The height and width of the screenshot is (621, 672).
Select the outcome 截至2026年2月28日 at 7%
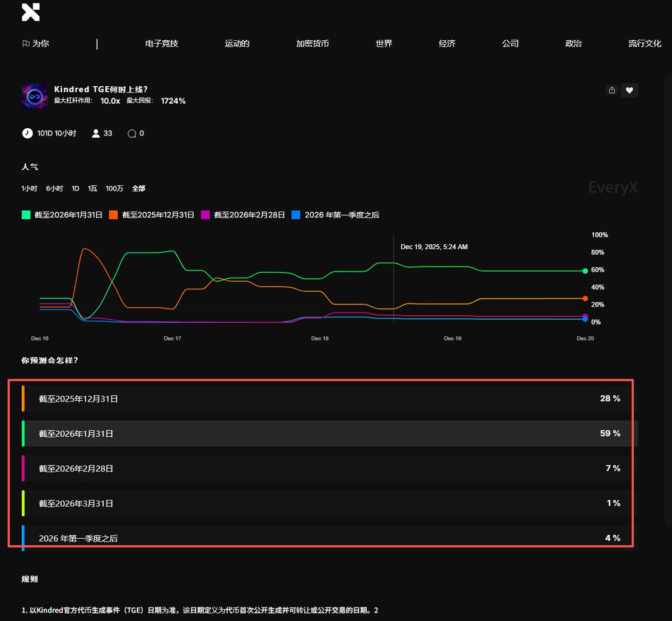pos(329,468)
